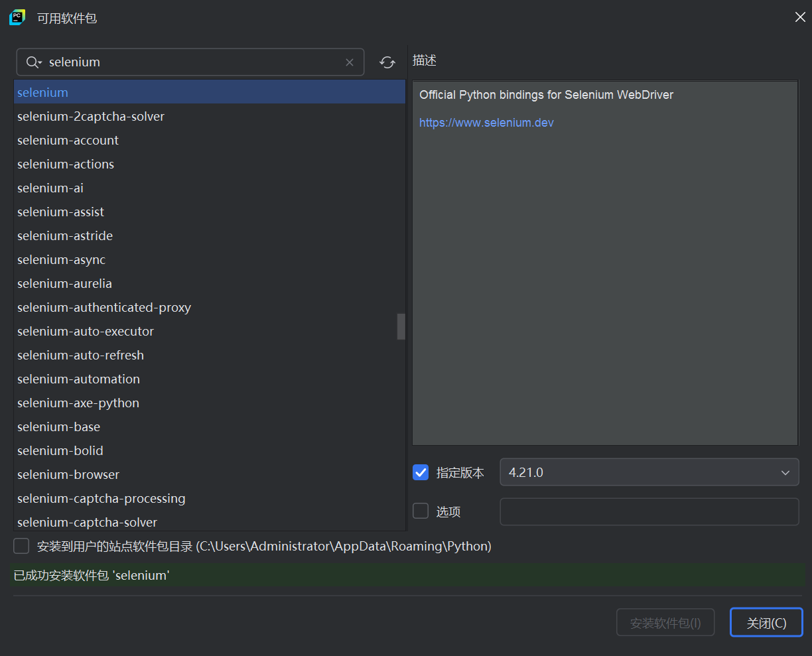Image resolution: width=812 pixels, height=656 pixels.
Task: Pick selenium-captcha-processing in the list
Action: point(210,498)
